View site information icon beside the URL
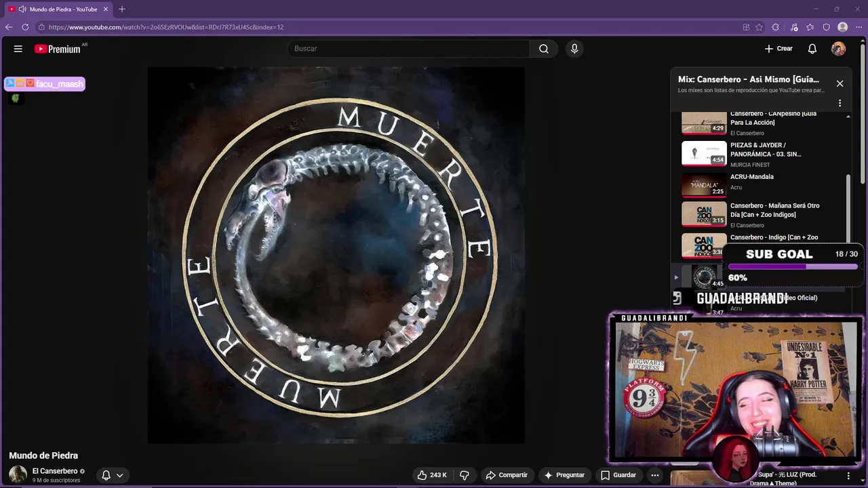868x488 pixels. [41, 27]
